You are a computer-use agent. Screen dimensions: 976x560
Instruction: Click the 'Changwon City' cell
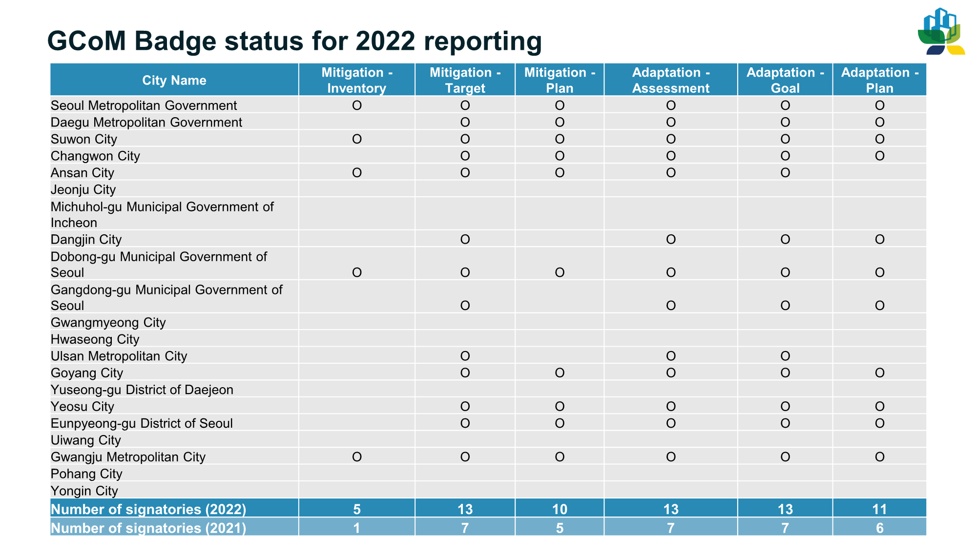pyautogui.click(x=174, y=156)
